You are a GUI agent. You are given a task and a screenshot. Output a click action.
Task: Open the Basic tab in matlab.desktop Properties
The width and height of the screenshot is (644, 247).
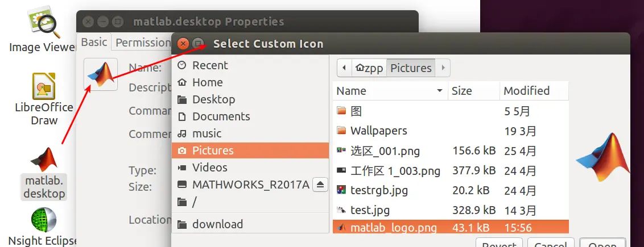coord(94,42)
